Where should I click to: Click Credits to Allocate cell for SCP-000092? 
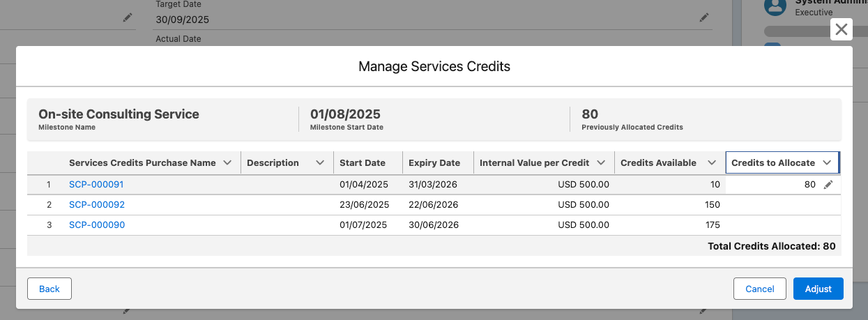point(782,205)
